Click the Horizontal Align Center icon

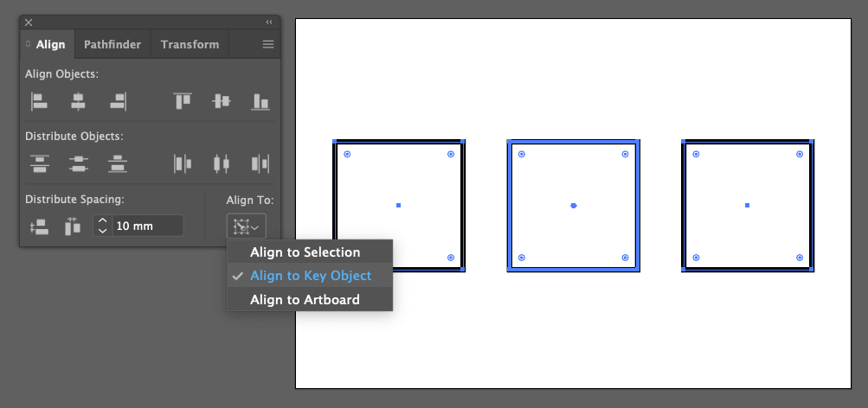(78, 101)
